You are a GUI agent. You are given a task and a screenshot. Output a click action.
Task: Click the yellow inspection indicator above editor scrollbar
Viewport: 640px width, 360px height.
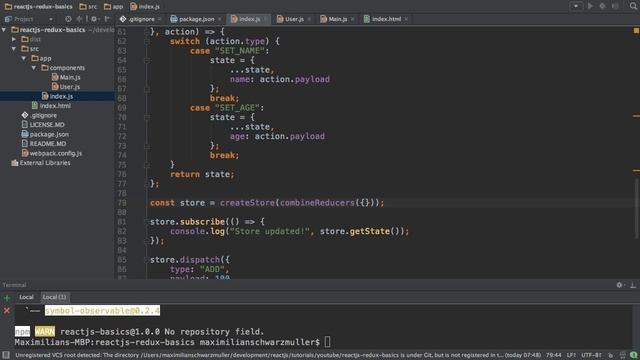coord(636,31)
